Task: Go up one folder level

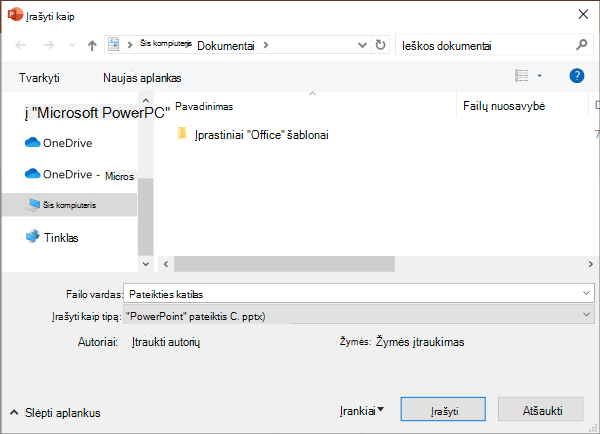Action: coord(92,46)
